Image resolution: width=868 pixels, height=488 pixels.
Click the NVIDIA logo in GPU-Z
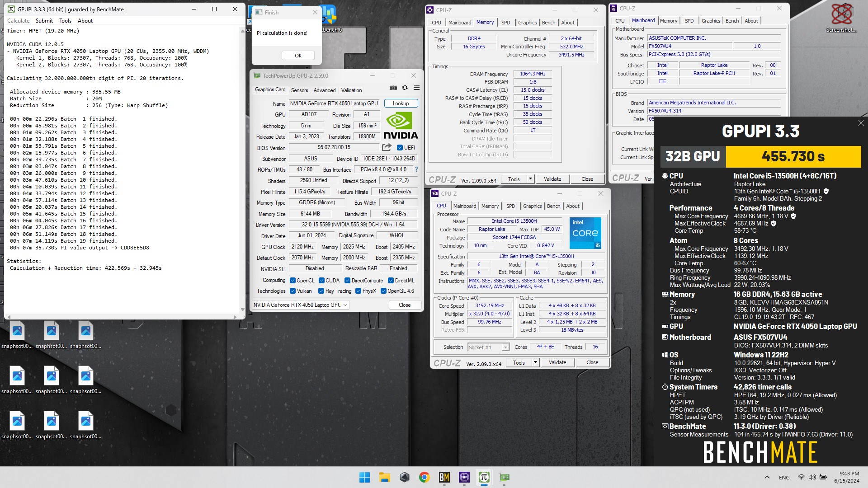(401, 126)
